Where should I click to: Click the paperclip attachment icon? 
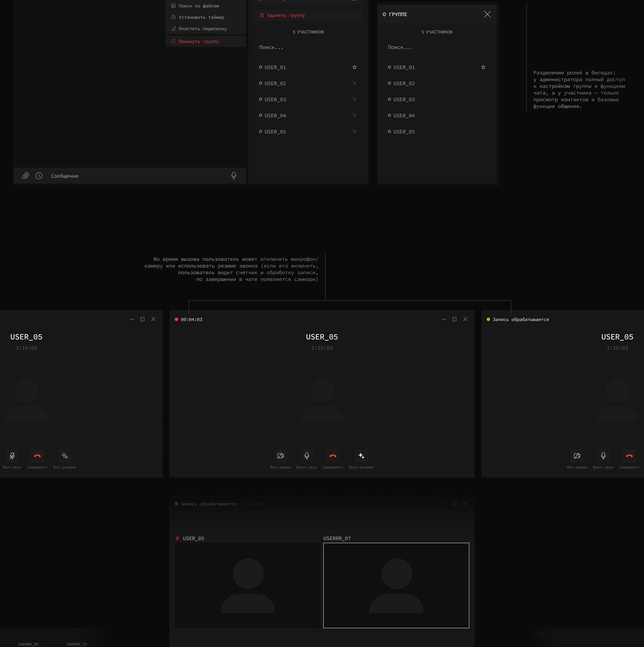(x=25, y=175)
